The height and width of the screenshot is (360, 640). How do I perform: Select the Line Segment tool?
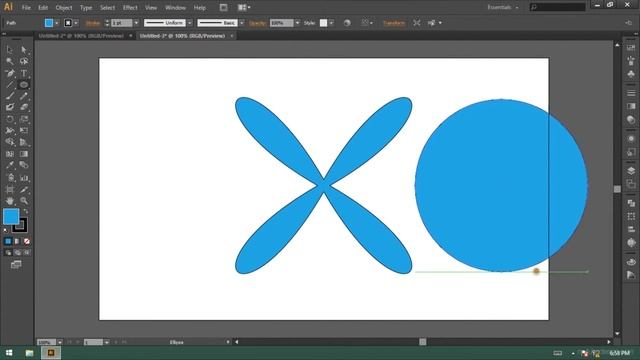[10, 85]
